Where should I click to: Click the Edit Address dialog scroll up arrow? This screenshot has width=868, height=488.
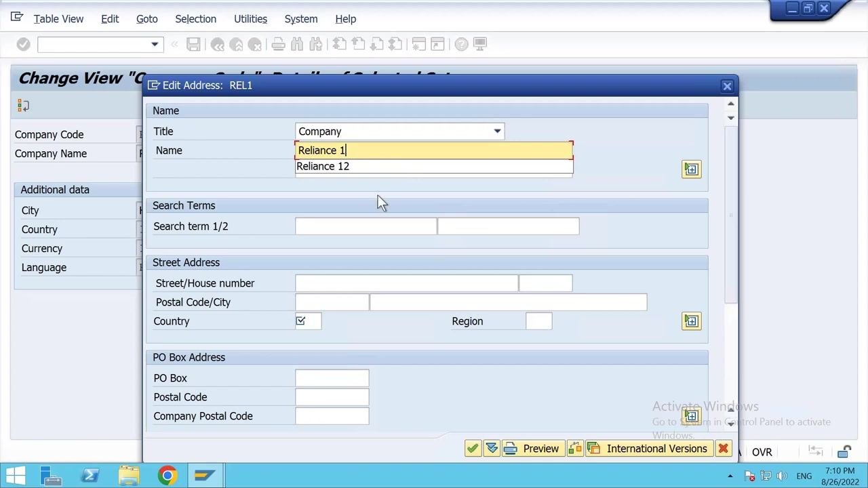pyautogui.click(x=730, y=104)
